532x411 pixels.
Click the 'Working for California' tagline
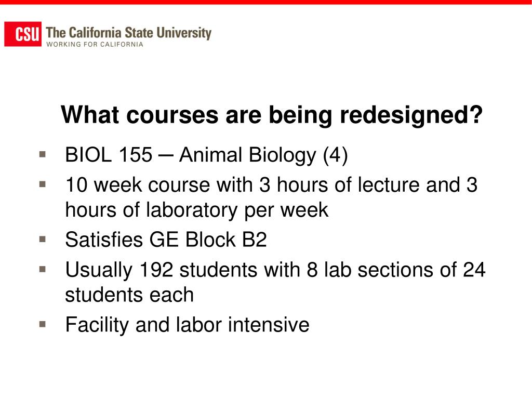coord(95,44)
